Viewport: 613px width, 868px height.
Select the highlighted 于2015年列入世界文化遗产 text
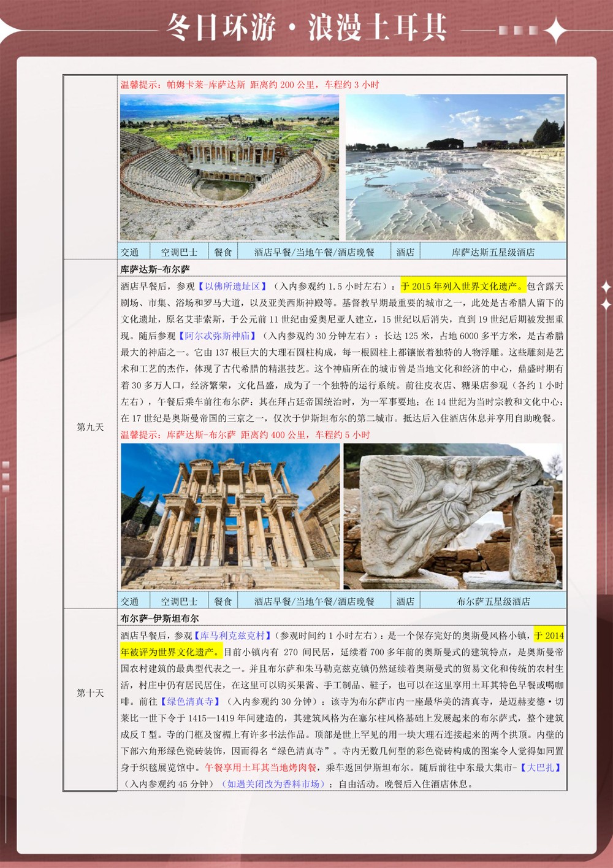point(463,286)
